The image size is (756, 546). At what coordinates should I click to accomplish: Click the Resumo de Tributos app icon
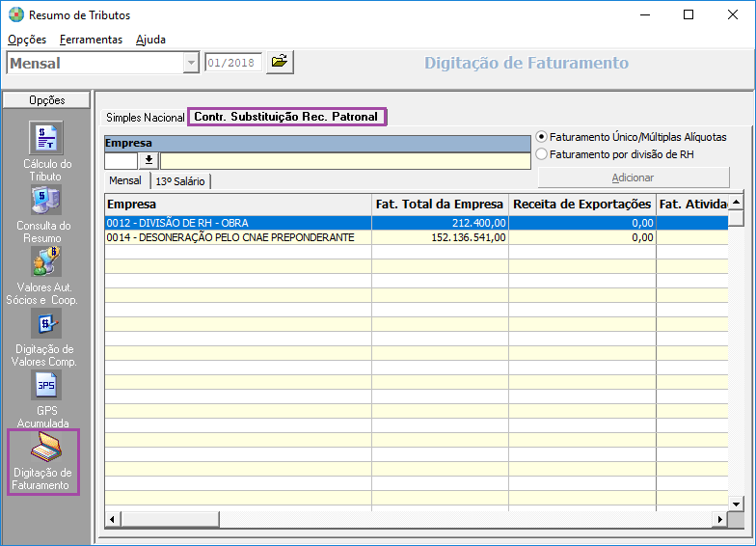coord(15,15)
